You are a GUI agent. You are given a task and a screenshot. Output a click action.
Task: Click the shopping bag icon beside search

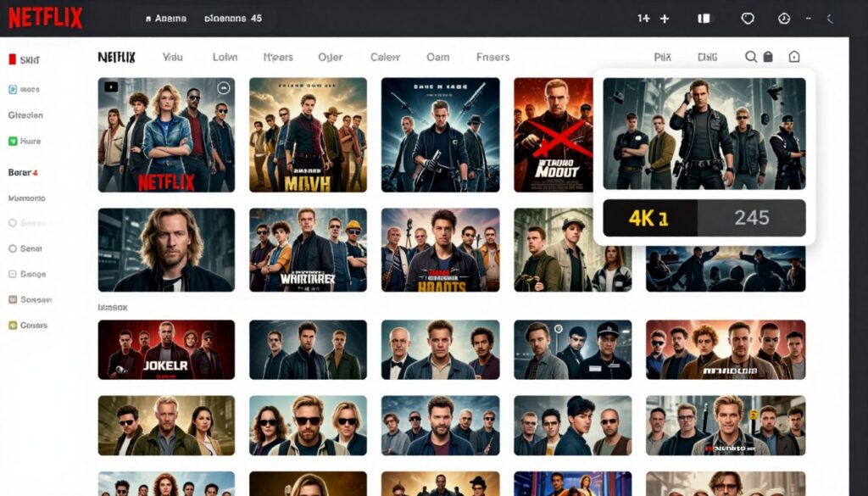click(768, 57)
